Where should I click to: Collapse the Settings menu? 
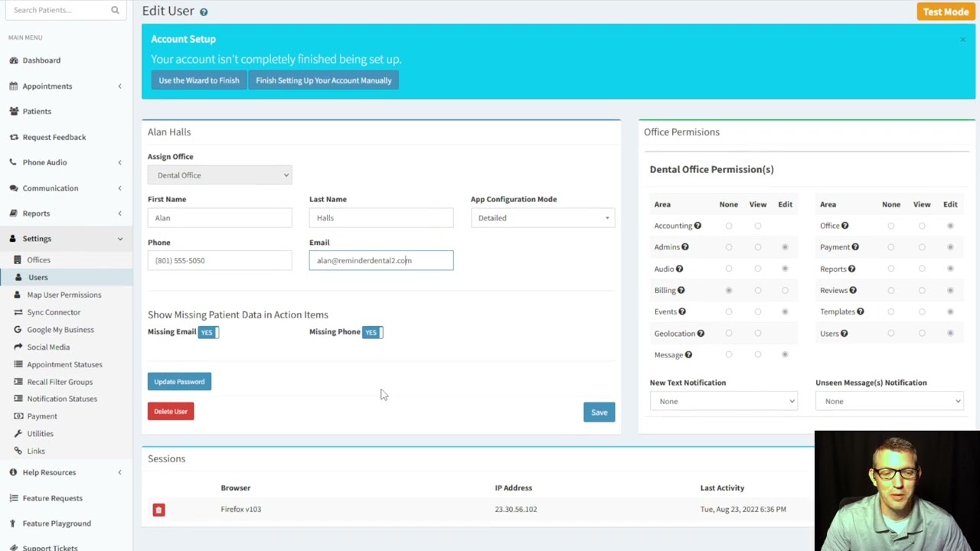pos(66,239)
